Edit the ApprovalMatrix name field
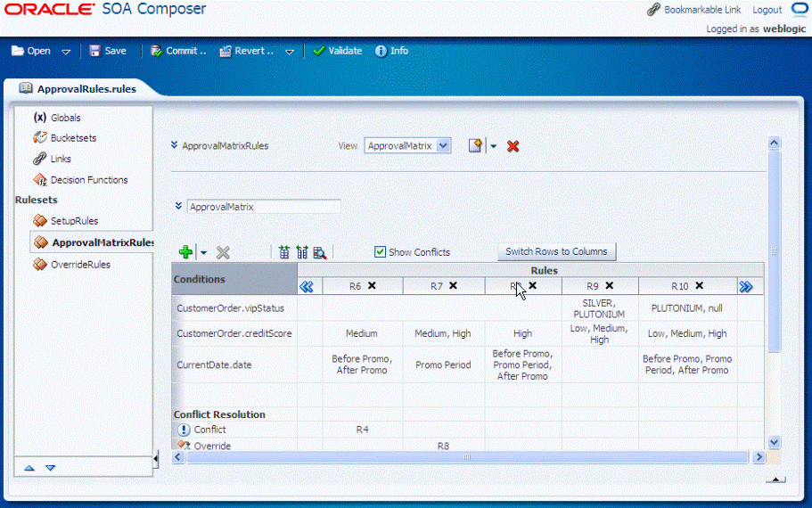Viewport: 812px width, 508px height. 264,207
